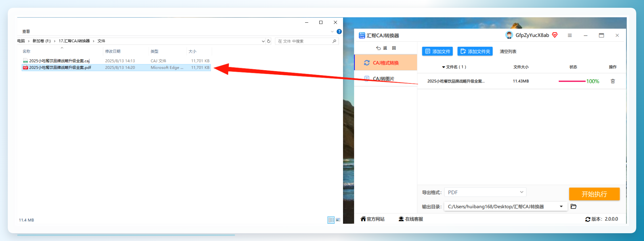Select the 2025小吃餐饮品牌战略升级全案.pdf file
The width and height of the screenshot is (644, 241).
[x=116, y=67]
